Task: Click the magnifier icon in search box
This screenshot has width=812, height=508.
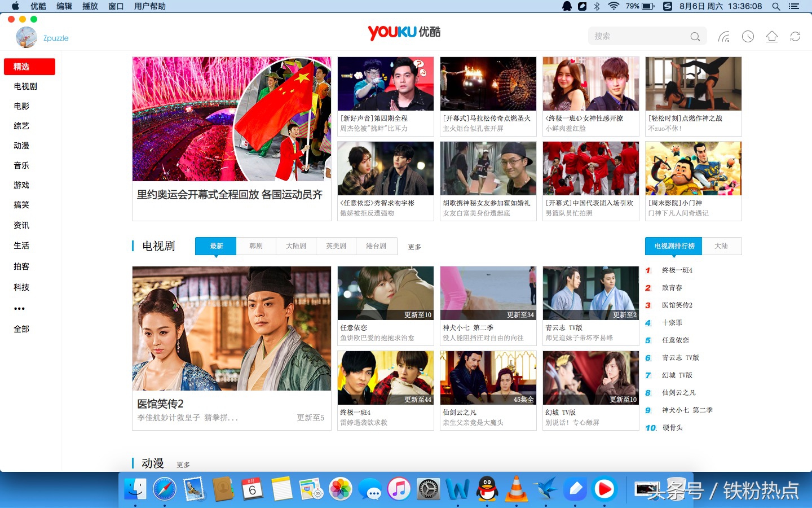Action: pos(695,37)
